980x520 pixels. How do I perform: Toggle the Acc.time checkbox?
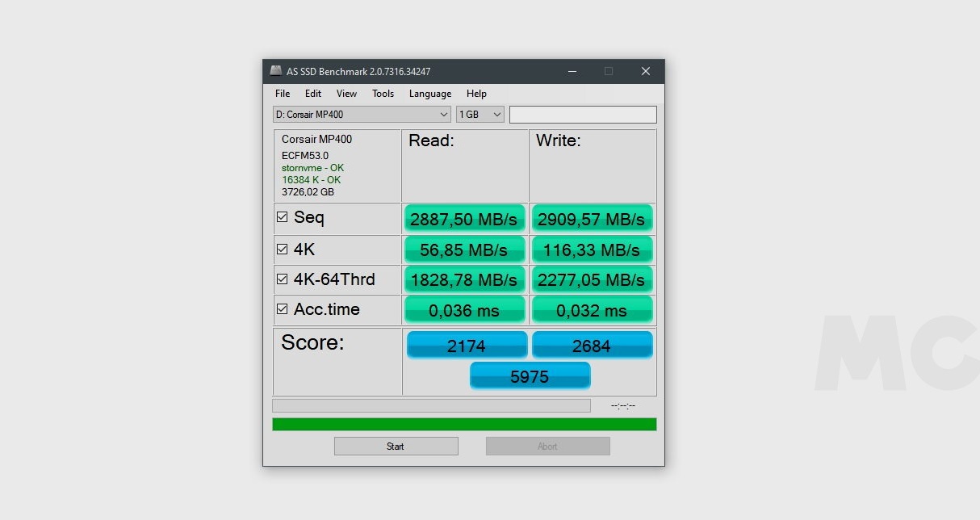click(283, 309)
